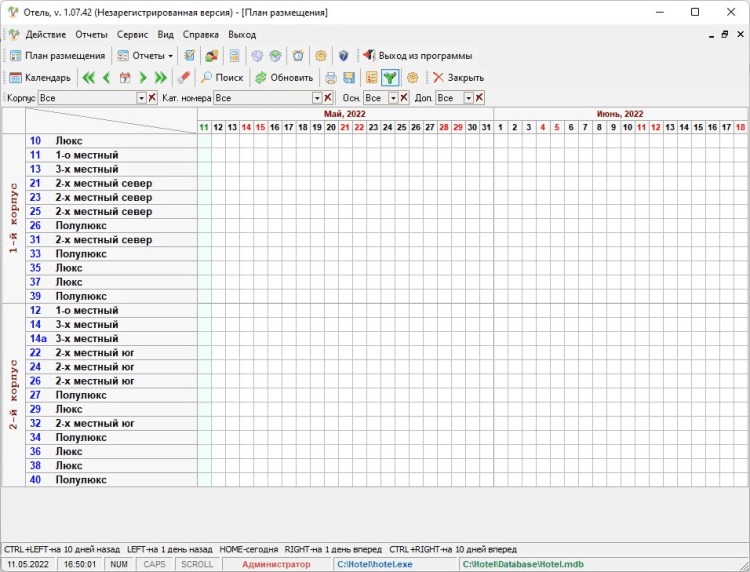Click the Администратор status bar entry
The width and height of the screenshot is (750, 572).
(x=276, y=564)
